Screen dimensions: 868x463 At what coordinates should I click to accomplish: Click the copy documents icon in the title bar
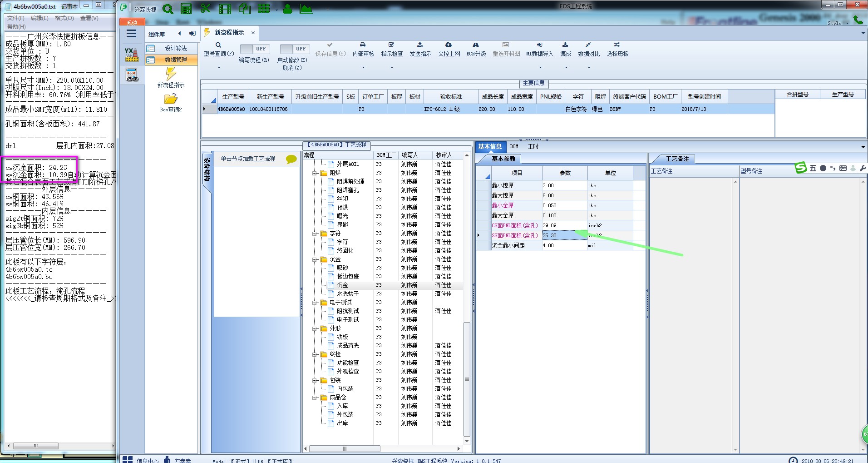(x=244, y=9)
